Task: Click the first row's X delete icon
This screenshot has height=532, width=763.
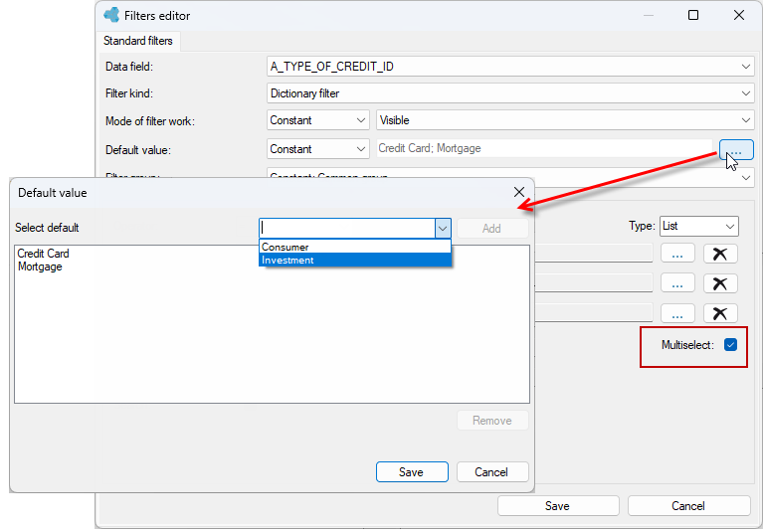Action: click(720, 254)
